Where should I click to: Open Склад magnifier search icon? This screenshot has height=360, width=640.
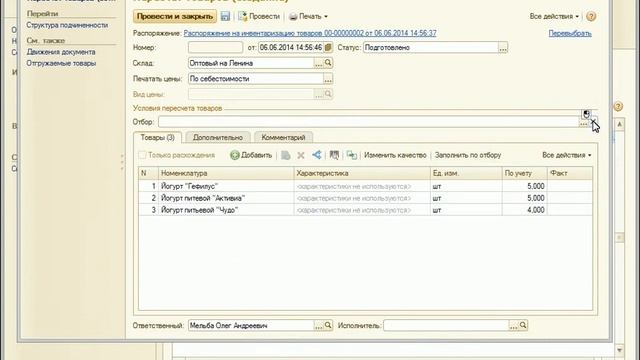328,63
